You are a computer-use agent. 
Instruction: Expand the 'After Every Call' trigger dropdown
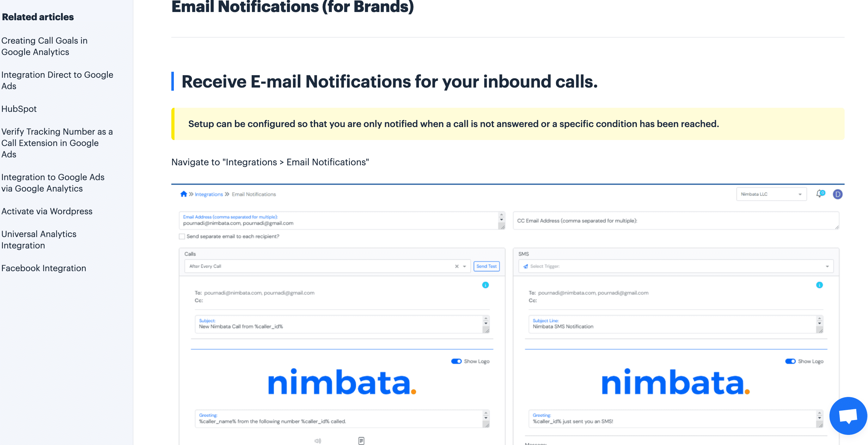click(x=465, y=266)
